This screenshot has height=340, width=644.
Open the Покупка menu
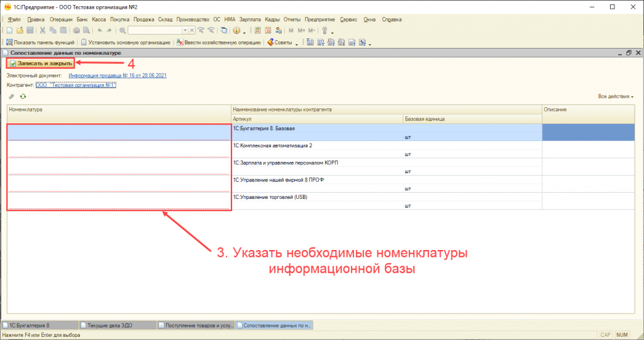point(119,20)
